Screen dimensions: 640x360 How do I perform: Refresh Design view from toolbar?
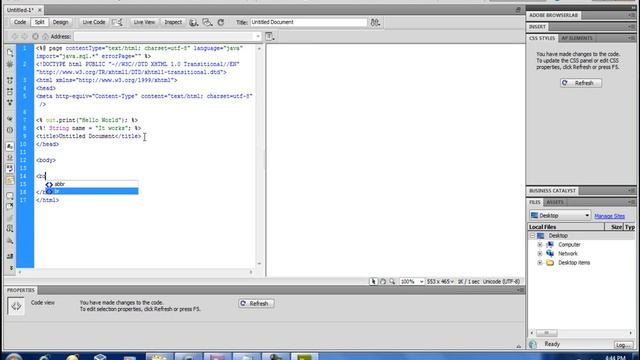click(x=221, y=22)
